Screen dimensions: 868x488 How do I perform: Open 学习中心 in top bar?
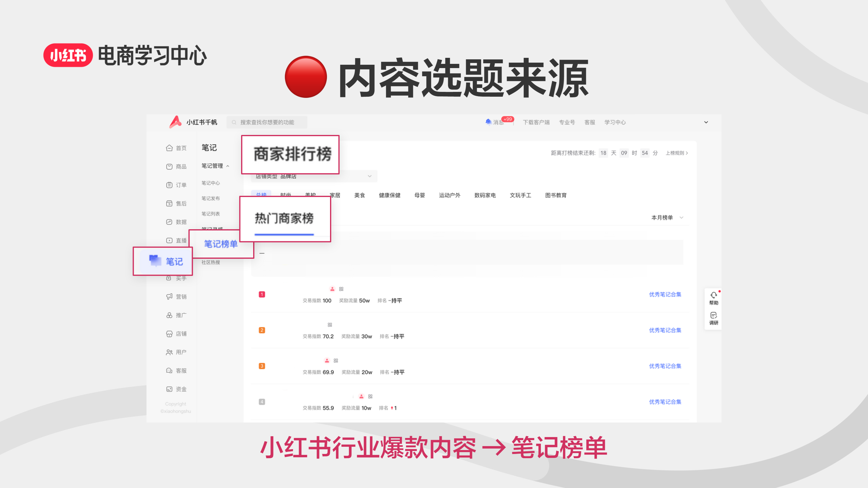pos(615,122)
